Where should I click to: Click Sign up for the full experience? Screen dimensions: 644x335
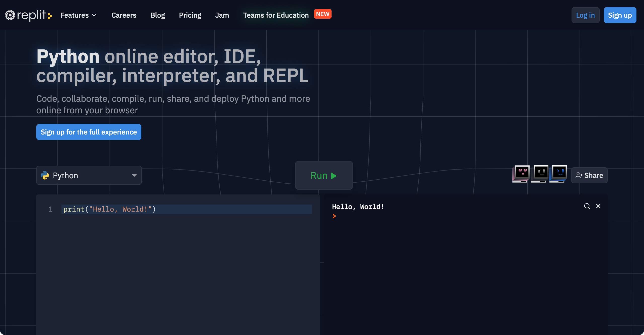[x=89, y=132]
